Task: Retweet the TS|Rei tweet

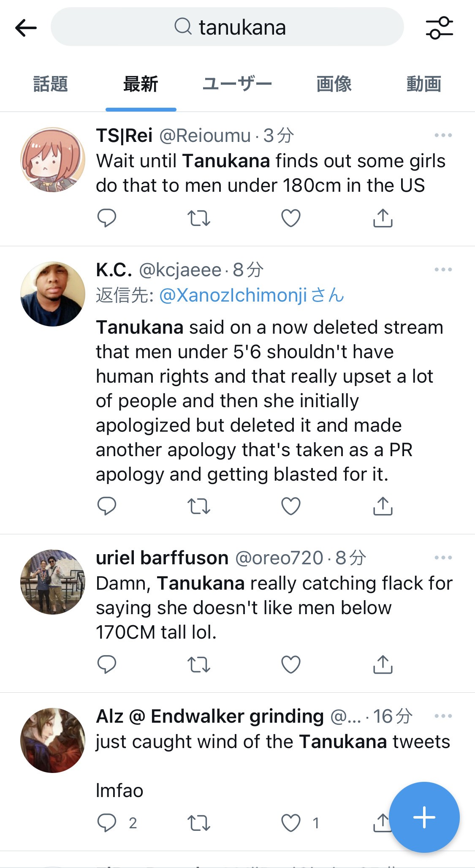Action: click(x=198, y=218)
